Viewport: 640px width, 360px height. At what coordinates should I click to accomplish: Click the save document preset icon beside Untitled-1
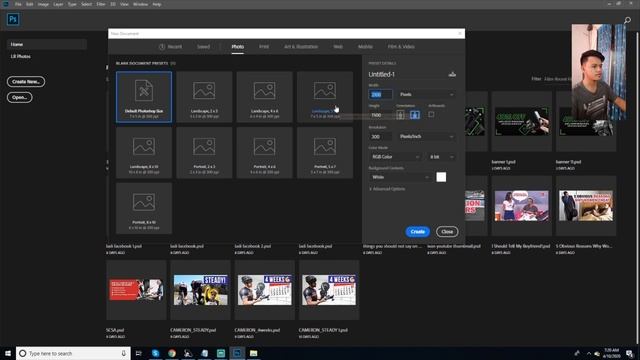click(x=452, y=74)
